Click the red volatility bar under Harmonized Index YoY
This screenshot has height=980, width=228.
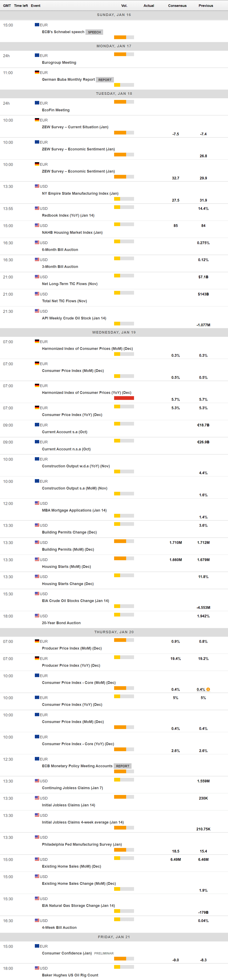tap(124, 398)
